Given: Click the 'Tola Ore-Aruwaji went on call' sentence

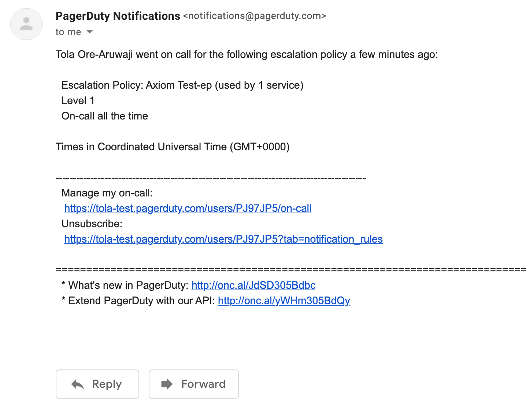Looking at the screenshot, I should (247, 55).
